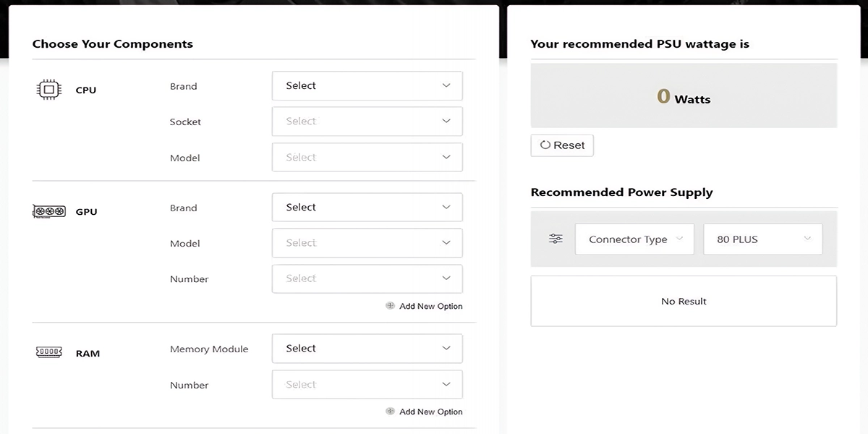
Task: Expand the CPU Socket dropdown
Action: coord(367,122)
